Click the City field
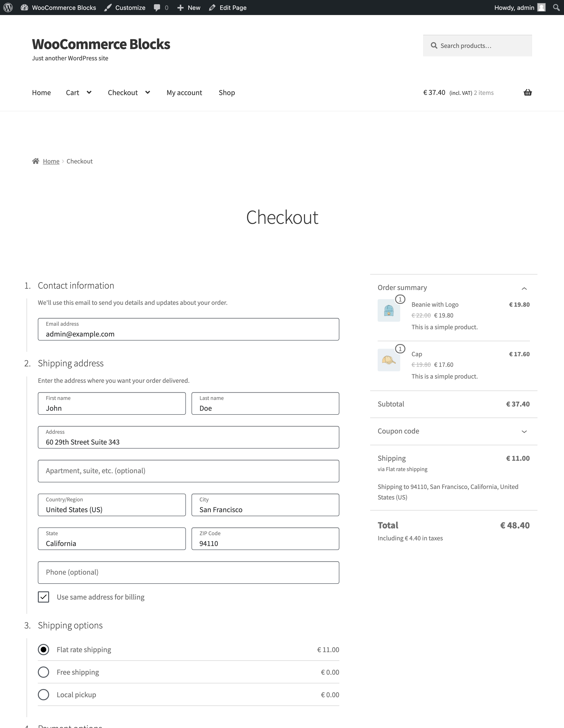564x728 pixels. [x=265, y=505]
